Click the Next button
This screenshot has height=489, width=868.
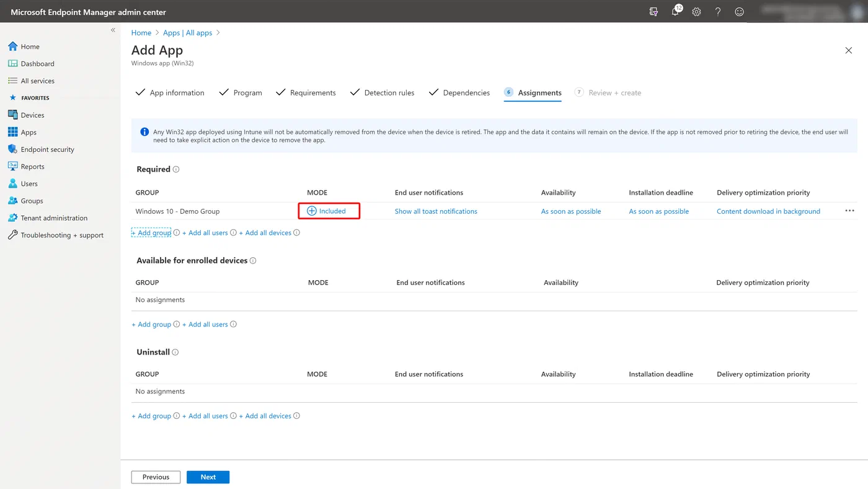point(208,477)
